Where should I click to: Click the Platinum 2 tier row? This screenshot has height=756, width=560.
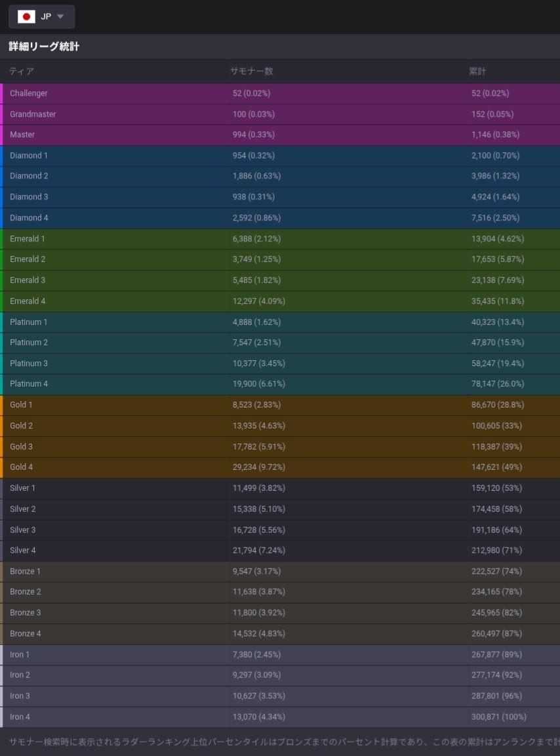coord(280,343)
